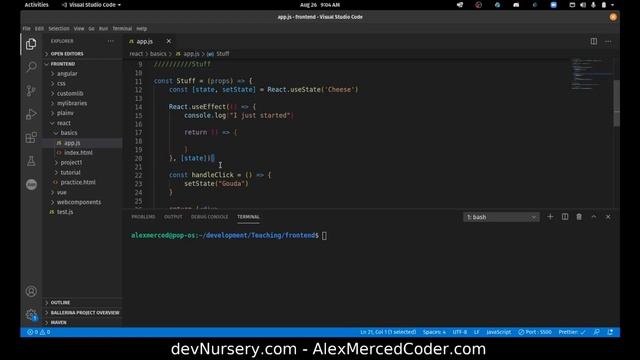This screenshot has height=360, width=640.
Task: Click the Prettier status bar item
Action: [x=572, y=332]
